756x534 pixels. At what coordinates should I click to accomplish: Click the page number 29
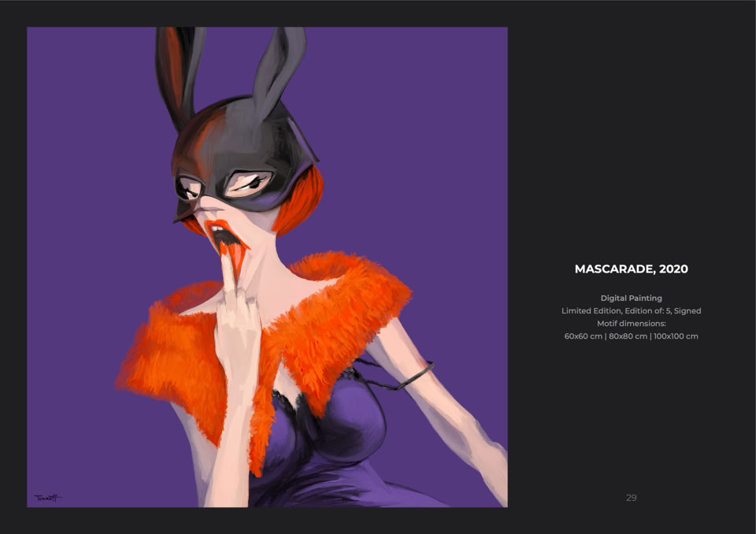(x=631, y=498)
